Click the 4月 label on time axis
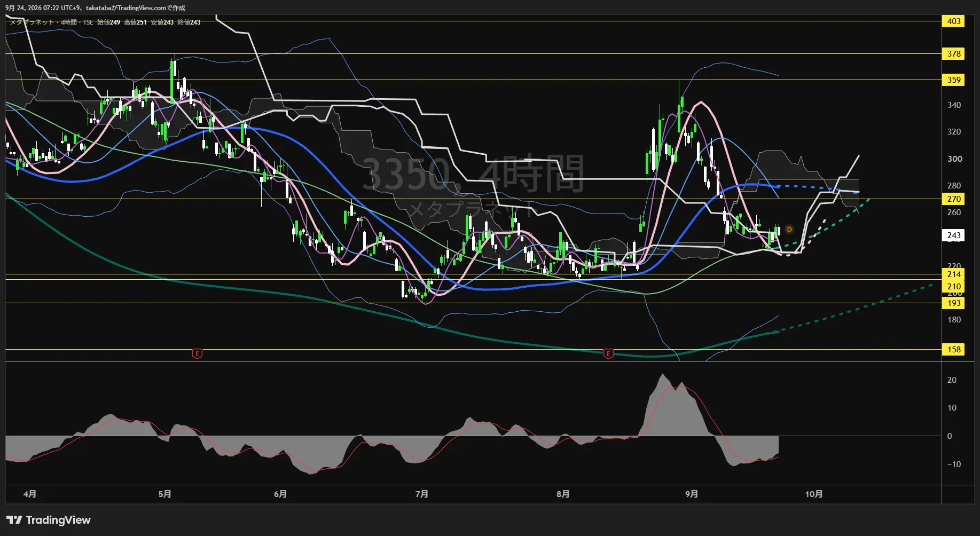Screen dimensions: 980x536 tap(30, 494)
